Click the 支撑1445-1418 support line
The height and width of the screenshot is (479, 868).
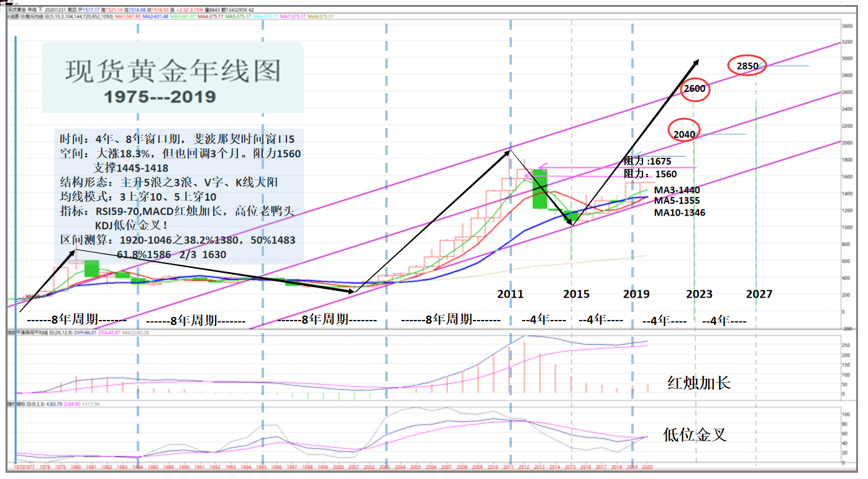(x=131, y=168)
